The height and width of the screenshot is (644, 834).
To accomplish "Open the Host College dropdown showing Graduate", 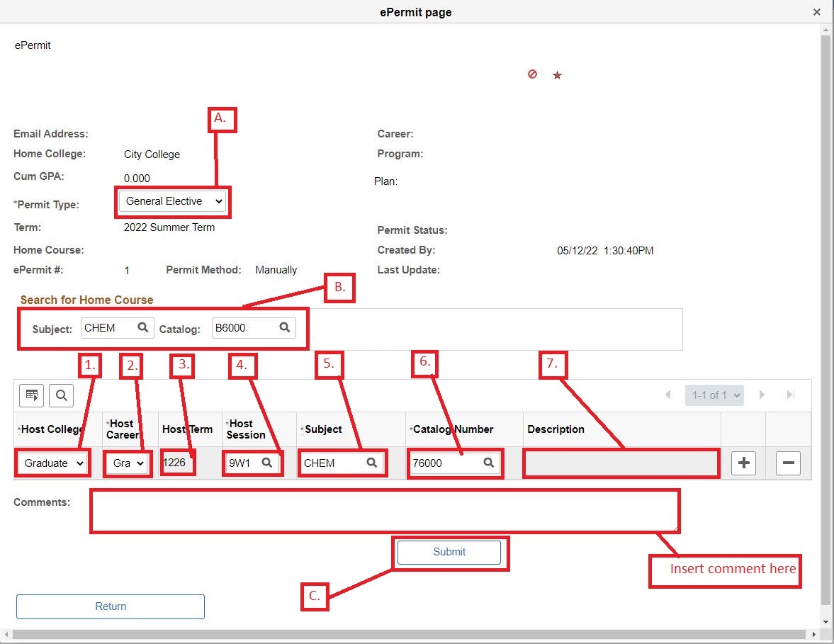I will pyautogui.click(x=51, y=463).
